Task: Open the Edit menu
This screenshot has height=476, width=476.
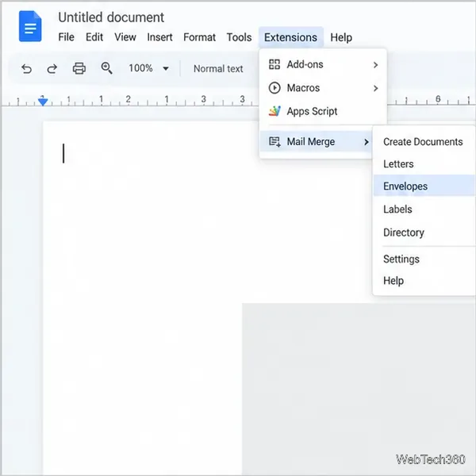Action: pyautogui.click(x=94, y=37)
